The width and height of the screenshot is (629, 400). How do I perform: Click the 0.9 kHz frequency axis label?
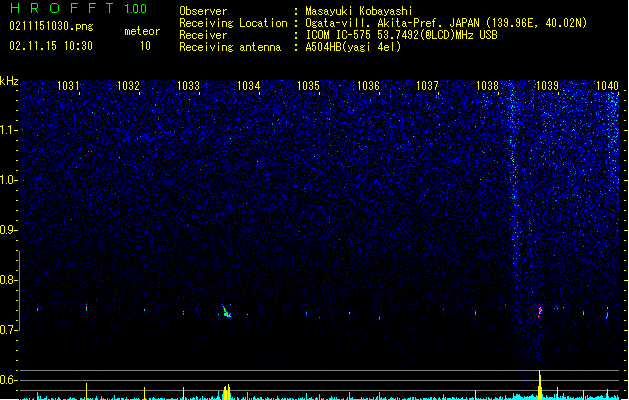(8, 230)
